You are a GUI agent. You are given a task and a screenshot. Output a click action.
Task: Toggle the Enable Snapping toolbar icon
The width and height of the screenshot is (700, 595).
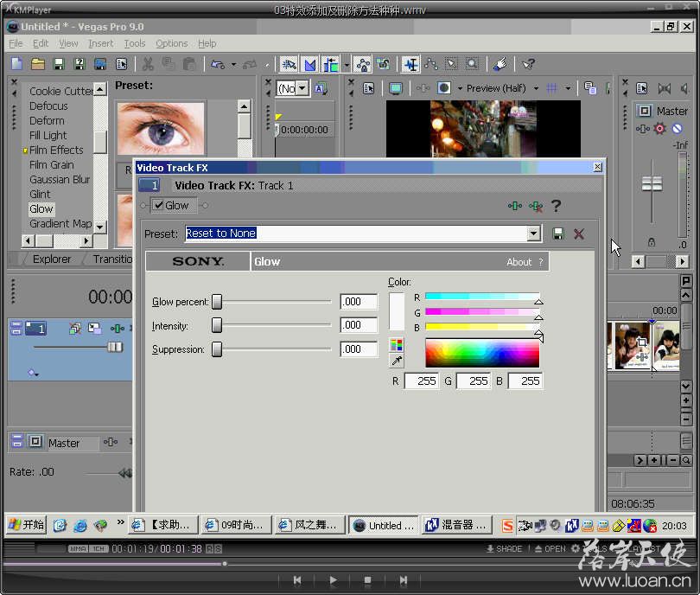(x=289, y=64)
